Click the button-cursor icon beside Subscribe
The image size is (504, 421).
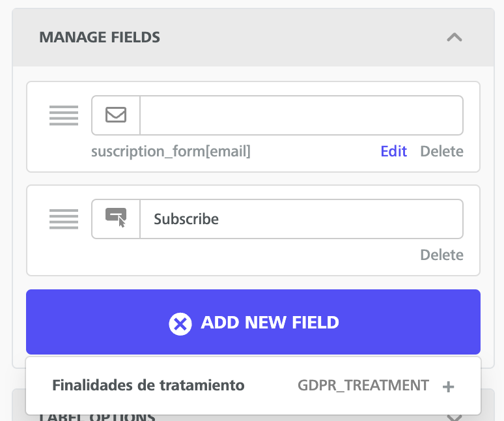coord(116,218)
